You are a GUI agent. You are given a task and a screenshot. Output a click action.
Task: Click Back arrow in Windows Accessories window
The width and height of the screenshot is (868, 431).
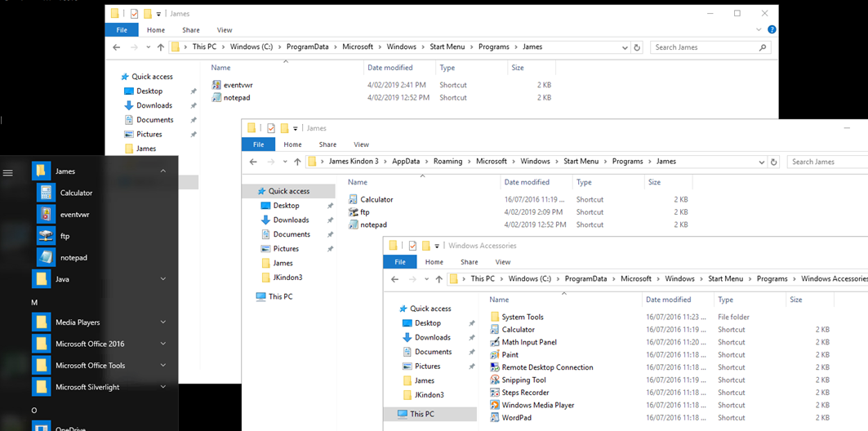click(394, 279)
